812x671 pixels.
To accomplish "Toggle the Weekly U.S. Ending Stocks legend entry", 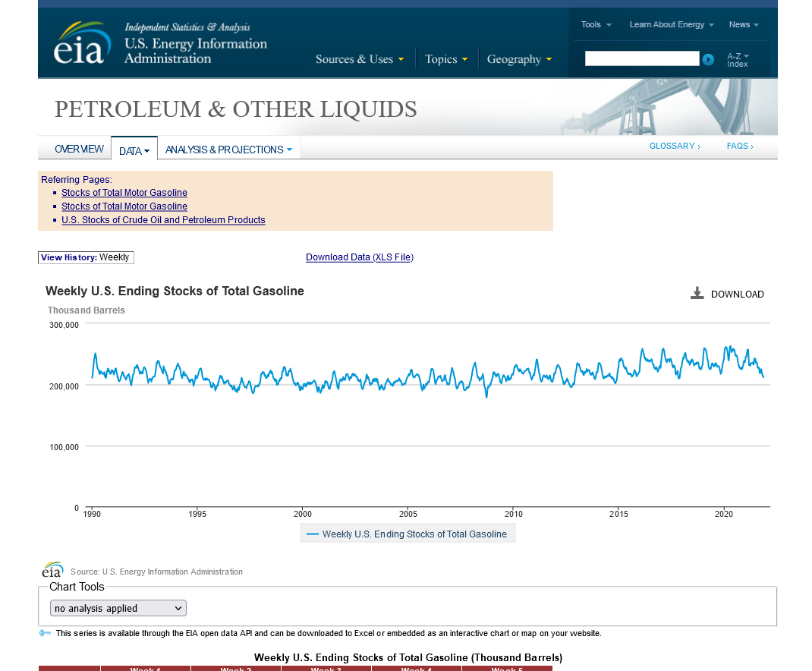I will 408,534.
